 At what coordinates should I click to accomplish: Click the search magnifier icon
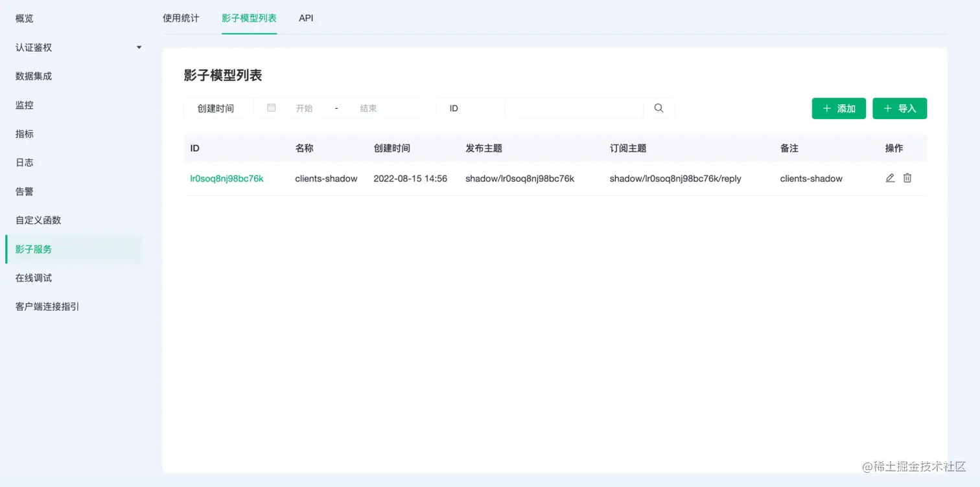coord(659,108)
